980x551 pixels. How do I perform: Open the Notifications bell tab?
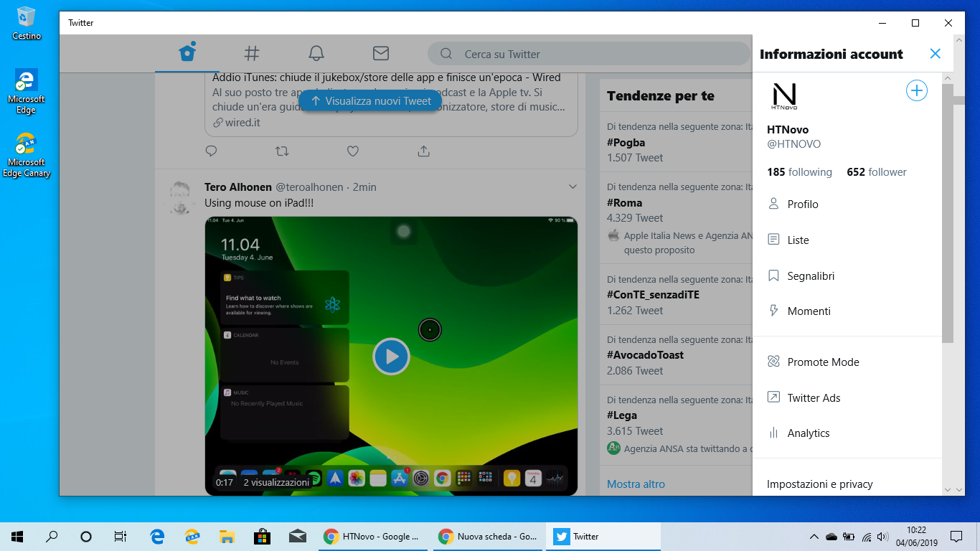[x=316, y=53]
